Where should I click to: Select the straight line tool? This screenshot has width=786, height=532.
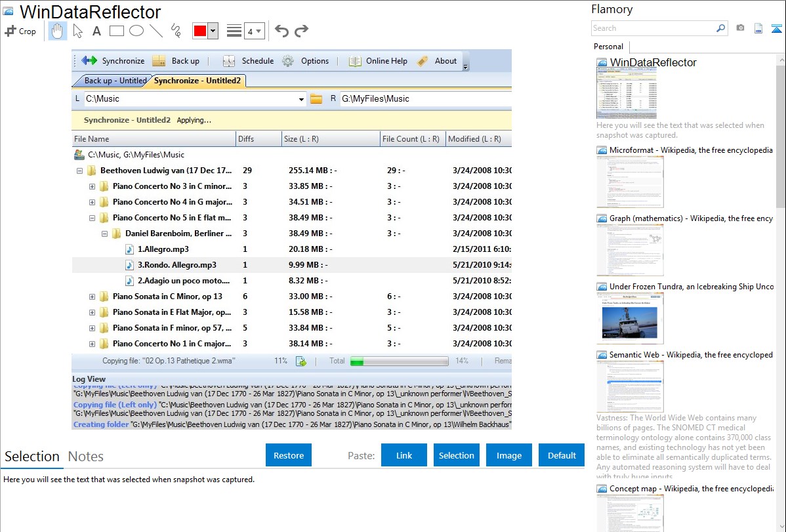click(x=155, y=31)
